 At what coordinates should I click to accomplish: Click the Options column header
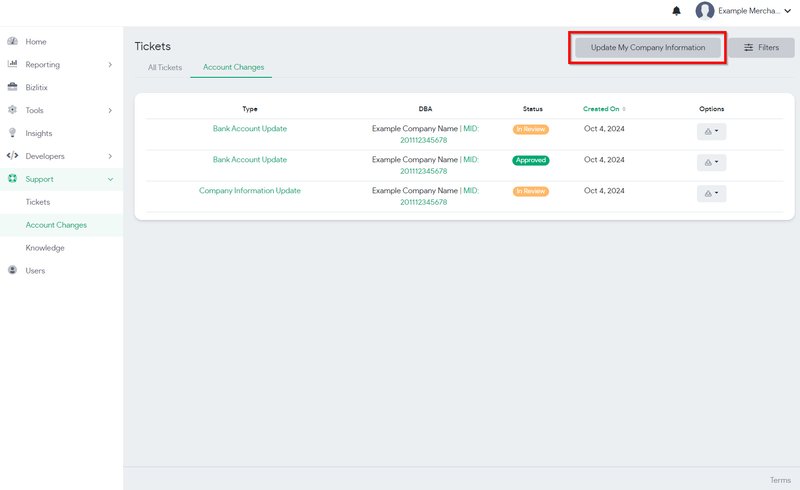click(x=711, y=109)
